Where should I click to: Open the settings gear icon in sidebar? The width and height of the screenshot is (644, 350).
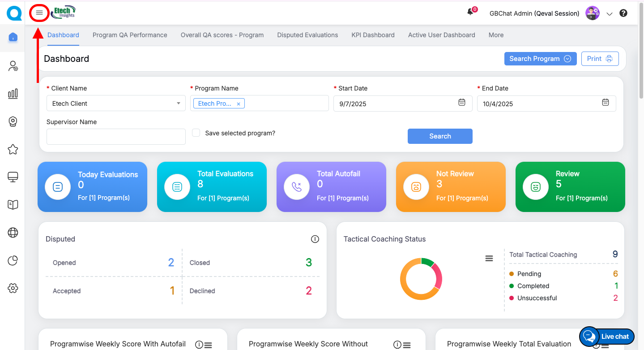13,288
